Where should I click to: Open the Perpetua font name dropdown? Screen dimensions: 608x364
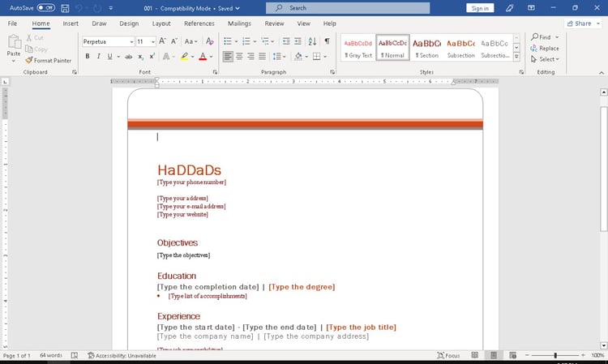[131, 41]
